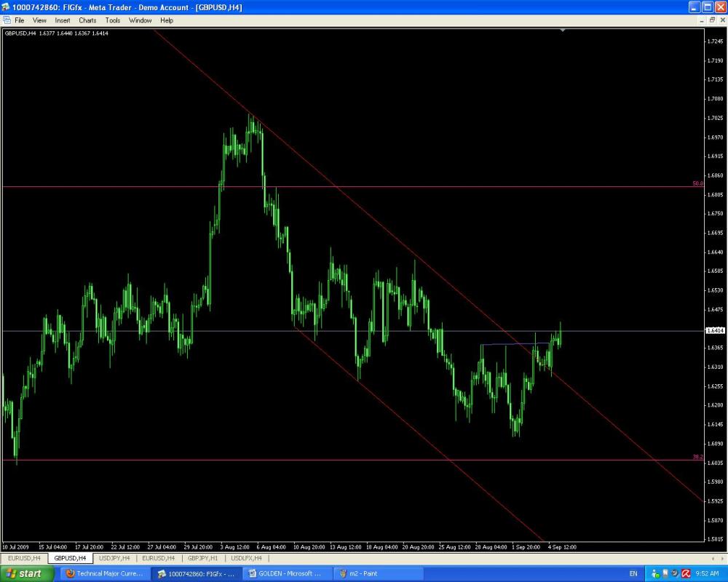This screenshot has height=582, width=728.
Task: Click the white device tray icon
Action: point(665,574)
